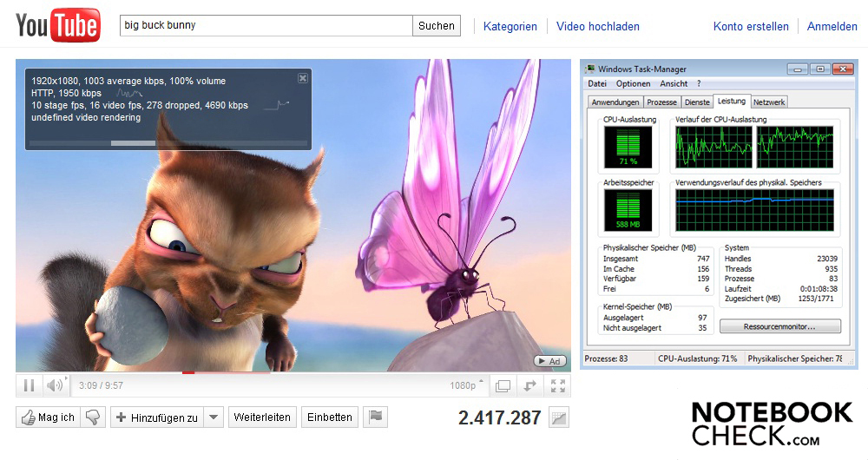
Task: Click the flag report icon
Action: coord(375,417)
